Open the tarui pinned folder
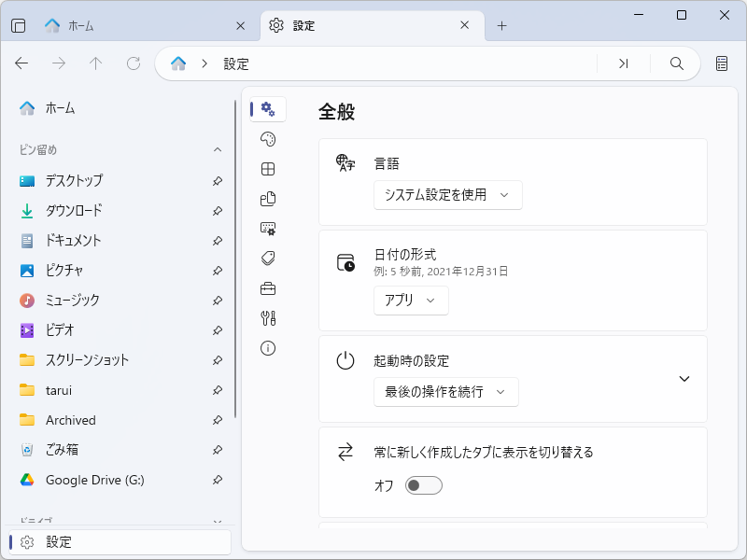The height and width of the screenshot is (560, 747). [x=120, y=390]
